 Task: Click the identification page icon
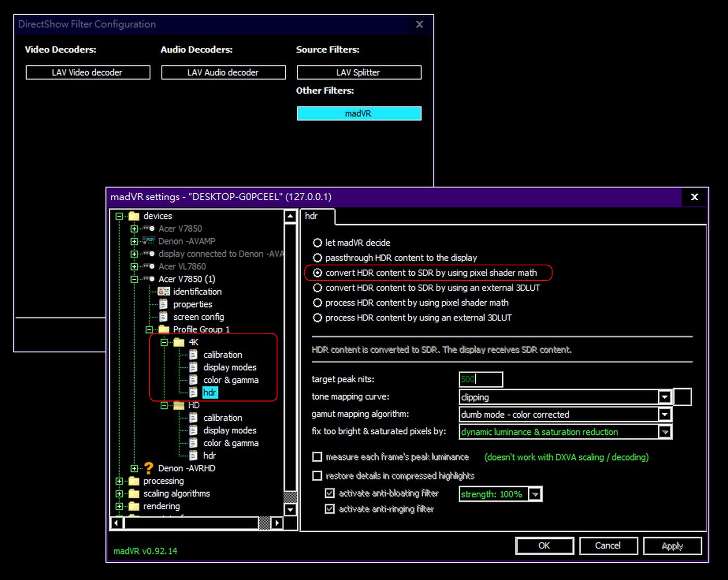(164, 291)
